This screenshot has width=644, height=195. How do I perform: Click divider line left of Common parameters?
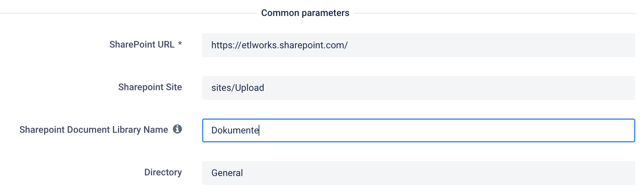(128, 13)
